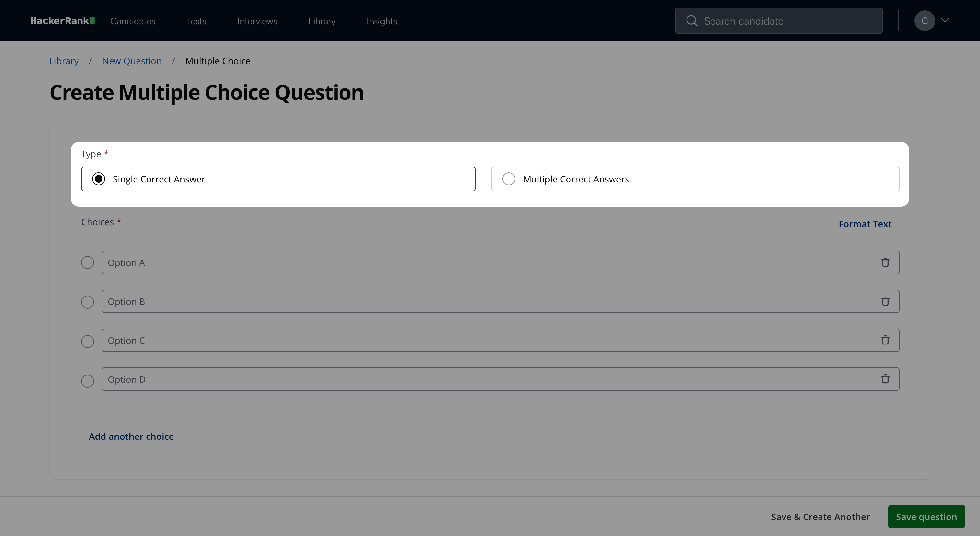The image size is (980, 536).
Task: Click the search magnifier icon
Action: [x=691, y=21]
